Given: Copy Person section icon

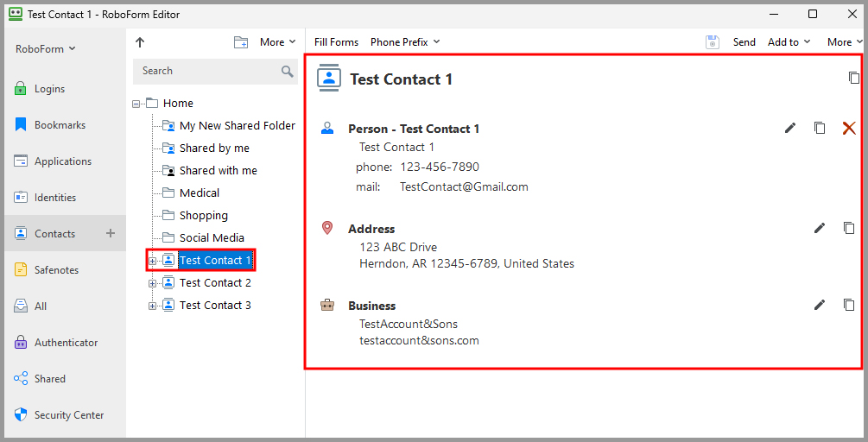Looking at the screenshot, I should [820, 129].
